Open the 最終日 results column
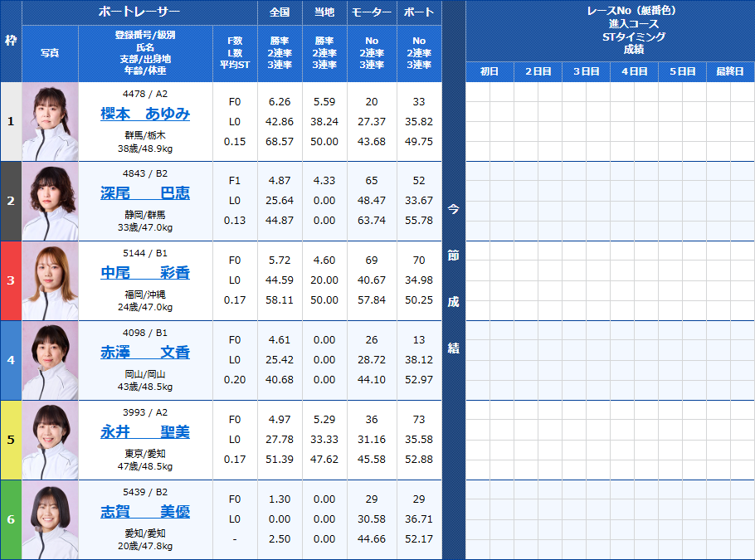 [x=730, y=71]
